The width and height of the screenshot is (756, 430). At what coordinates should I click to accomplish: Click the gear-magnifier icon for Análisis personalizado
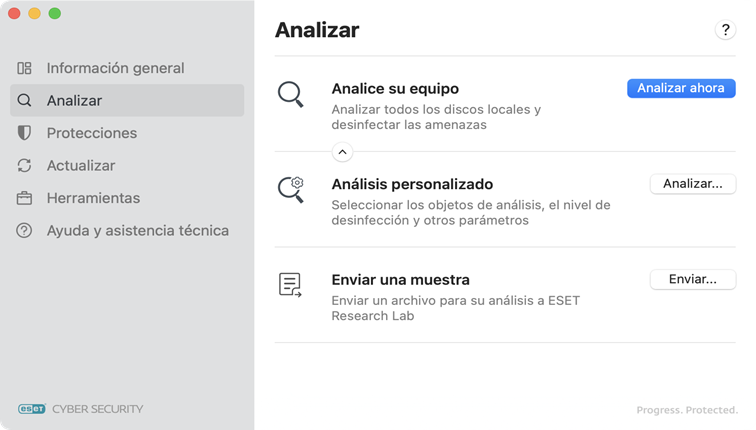[x=291, y=189]
